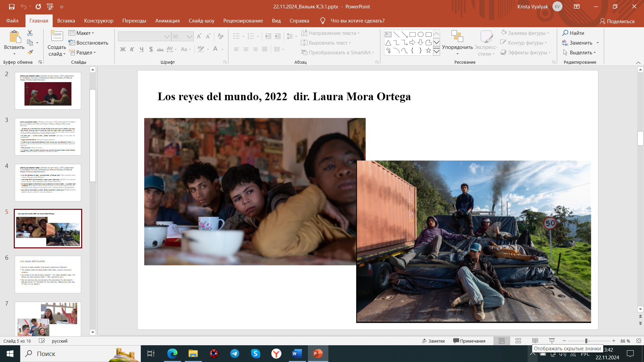644x362 pixels.
Task: Run the spell check icon in the status bar
Action: [42, 341]
